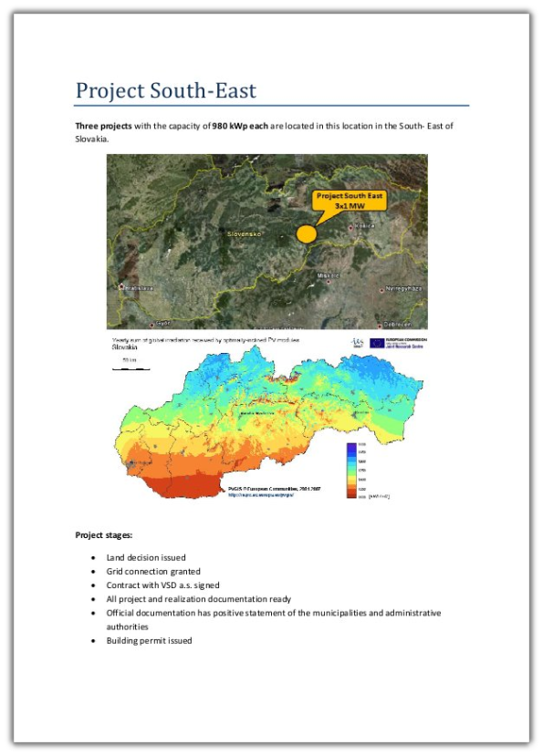
Task: Click the European Commission flag logo
Action: [377, 343]
